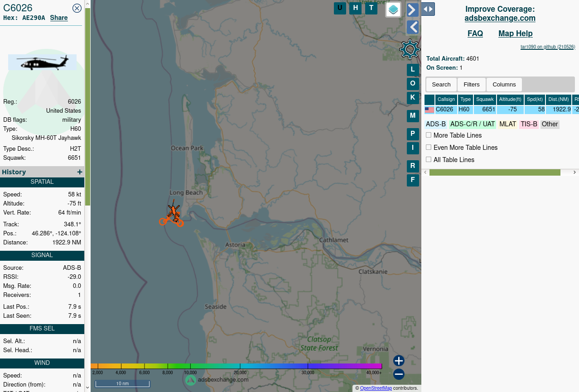Toggle the Other source legend filter

[550, 124]
